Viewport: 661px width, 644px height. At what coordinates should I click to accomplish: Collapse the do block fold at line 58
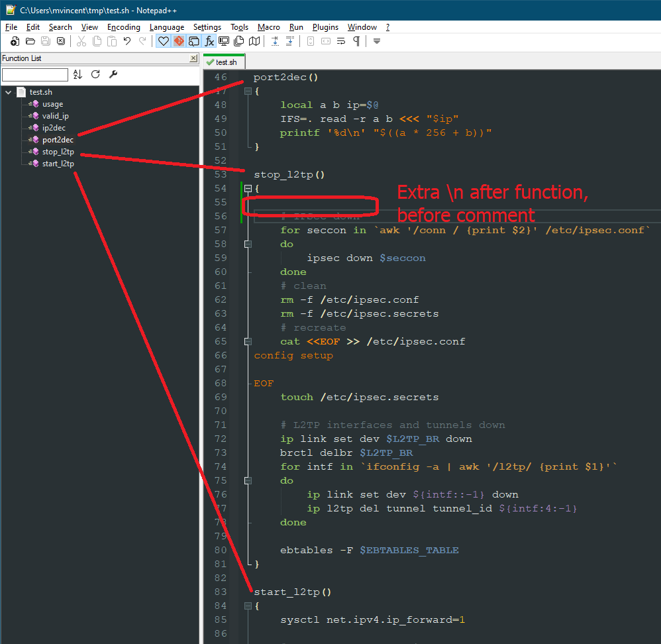click(248, 244)
